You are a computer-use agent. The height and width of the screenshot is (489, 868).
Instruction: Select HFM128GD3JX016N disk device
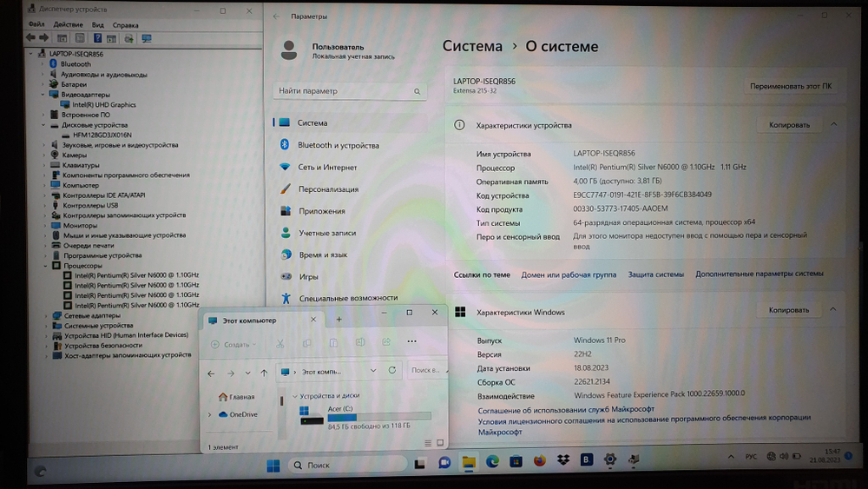tap(102, 135)
